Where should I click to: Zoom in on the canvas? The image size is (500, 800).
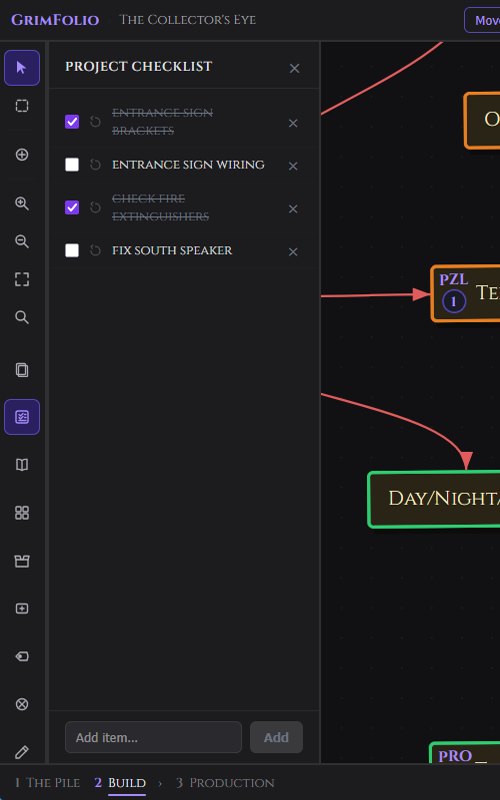click(x=22, y=204)
